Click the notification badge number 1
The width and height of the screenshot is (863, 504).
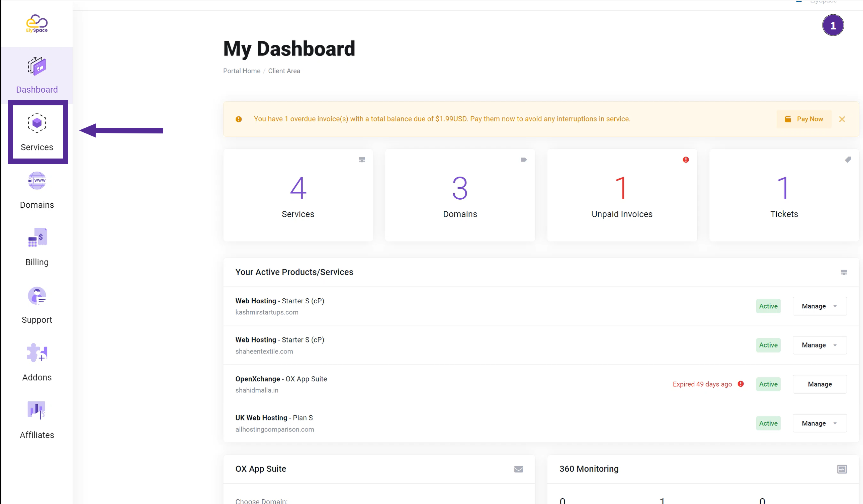[x=833, y=25]
